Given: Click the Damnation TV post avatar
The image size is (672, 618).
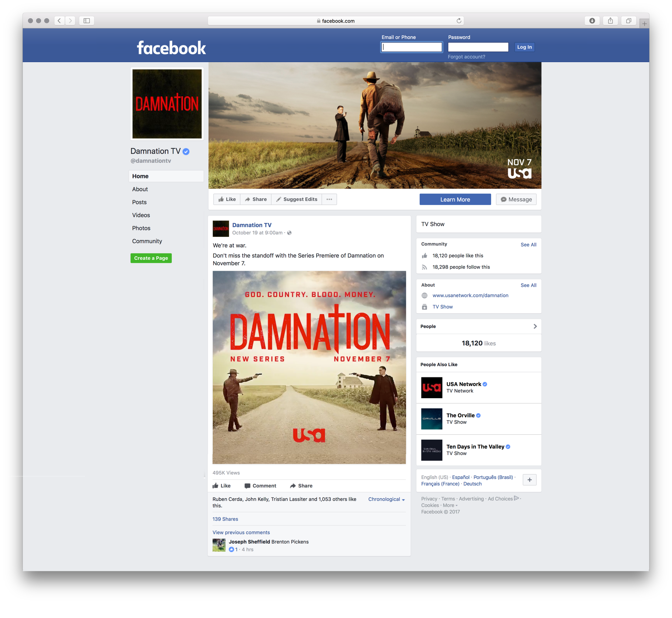Looking at the screenshot, I should [x=221, y=229].
